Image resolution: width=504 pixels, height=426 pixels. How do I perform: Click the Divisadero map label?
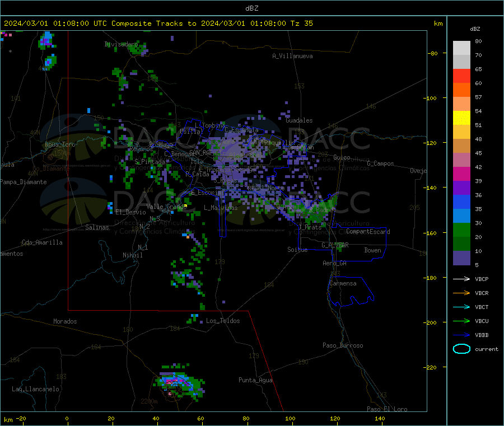121,44
